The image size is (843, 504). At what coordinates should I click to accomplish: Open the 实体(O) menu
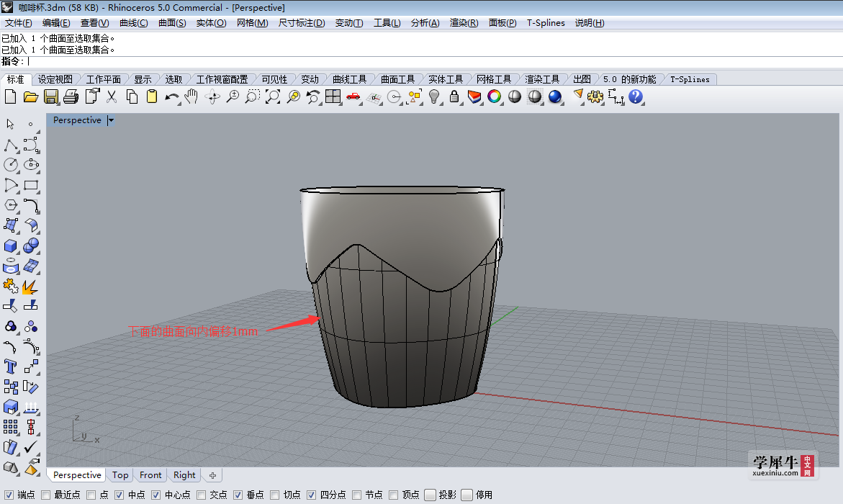[211, 22]
